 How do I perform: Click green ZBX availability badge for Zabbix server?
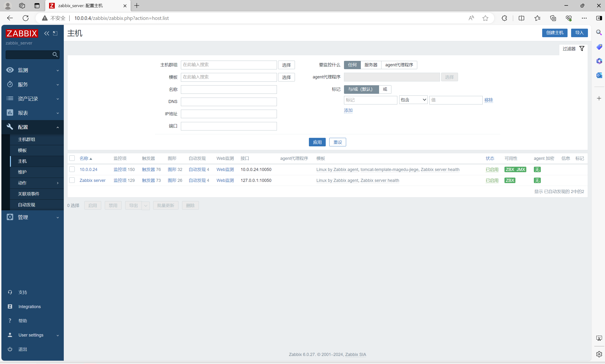(x=510, y=180)
